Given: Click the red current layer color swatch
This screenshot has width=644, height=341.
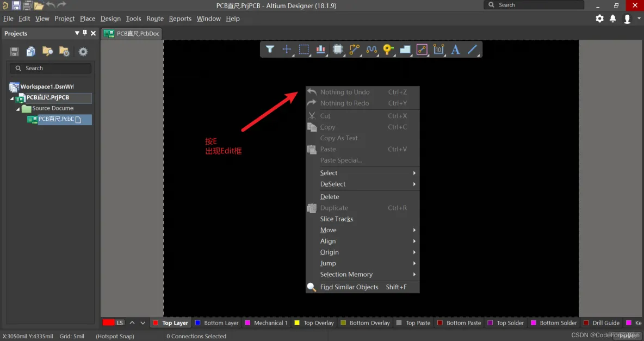Looking at the screenshot, I should pyautogui.click(x=108, y=323).
